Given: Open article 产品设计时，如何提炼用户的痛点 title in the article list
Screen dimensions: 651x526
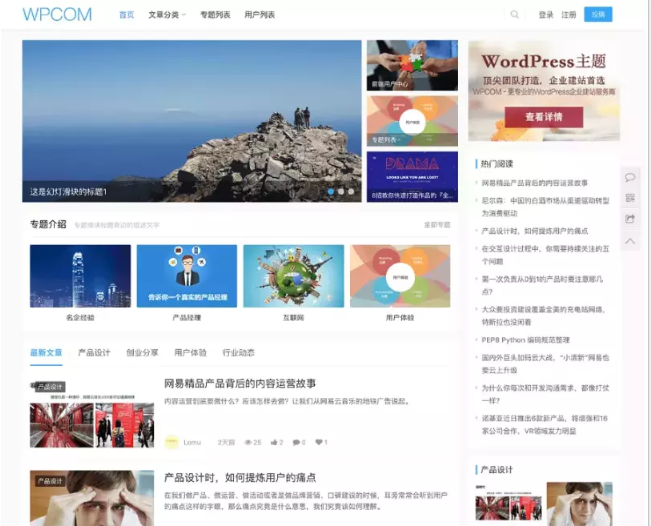Looking at the screenshot, I should (240, 477).
